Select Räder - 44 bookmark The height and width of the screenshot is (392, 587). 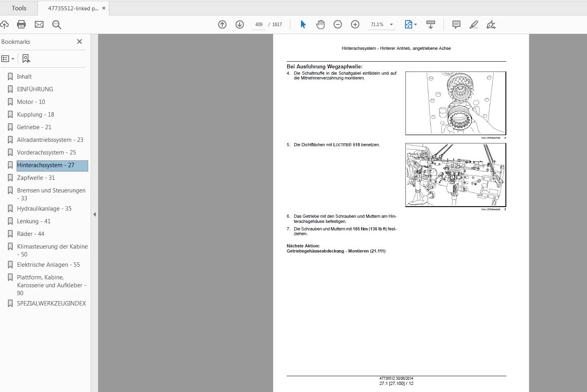click(x=30, y=234)
